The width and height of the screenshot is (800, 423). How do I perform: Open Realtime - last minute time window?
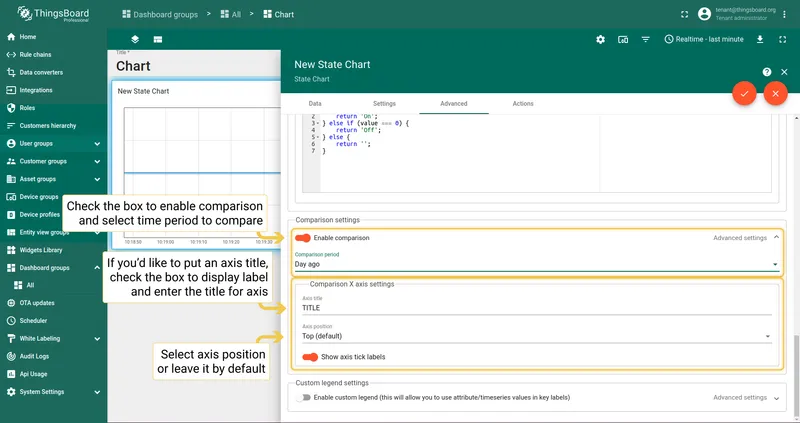(704, 39)
